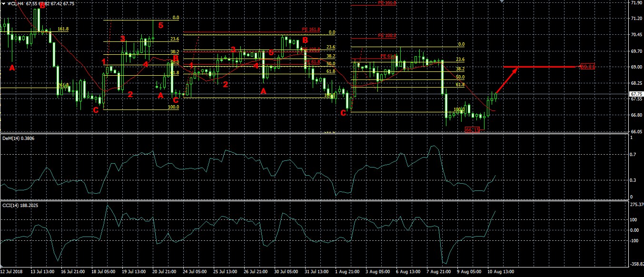Click the 20 Jul 21:00 time label
Viewport: 644px width, 277px height.
tap(164, 272)
